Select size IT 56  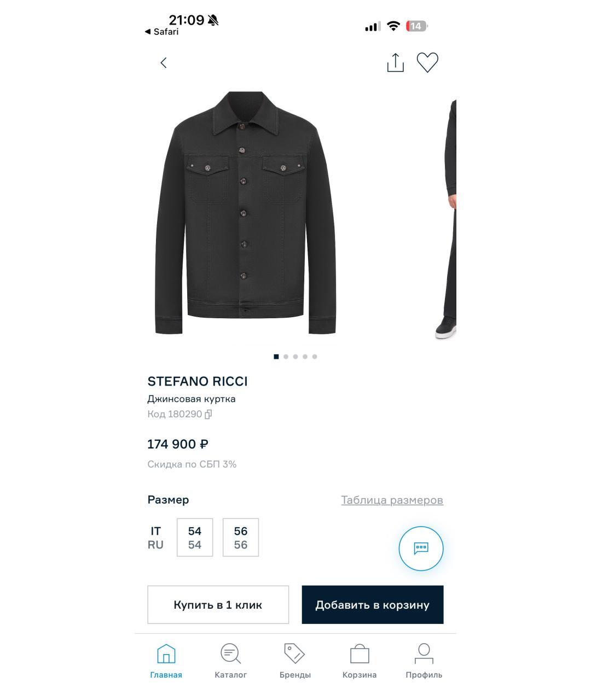(241, 538)
